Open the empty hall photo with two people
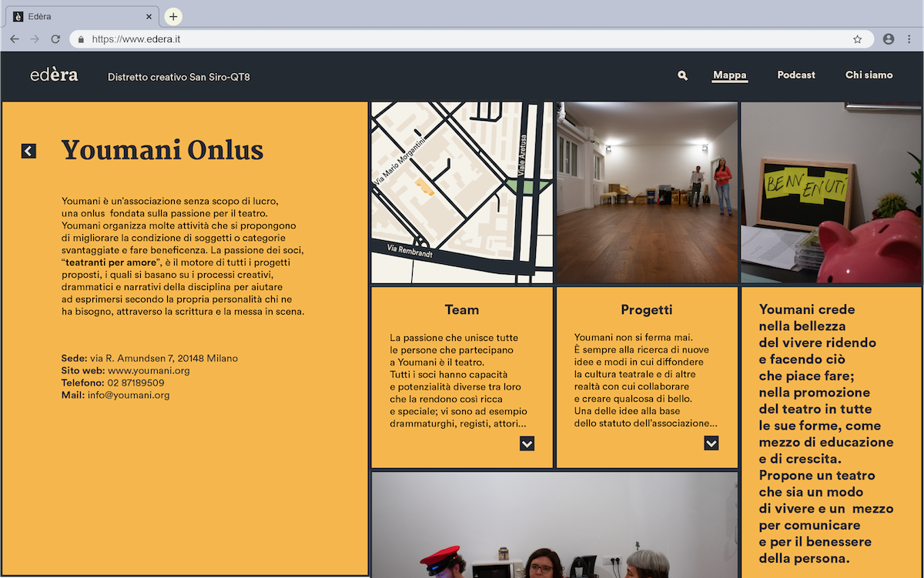 click(647, 192)
